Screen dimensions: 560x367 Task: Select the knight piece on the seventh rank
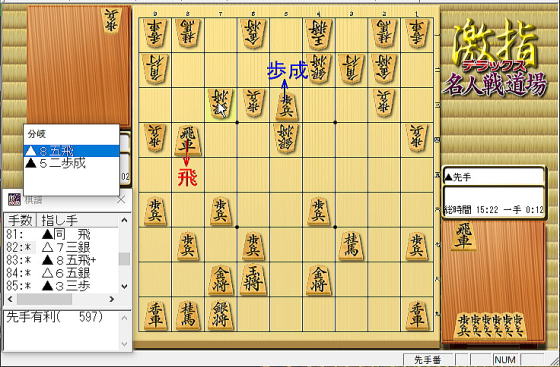[351, 246]
